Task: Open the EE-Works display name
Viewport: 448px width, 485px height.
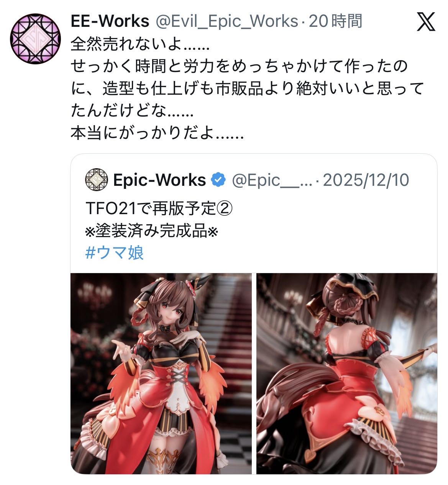Action: 110,21
